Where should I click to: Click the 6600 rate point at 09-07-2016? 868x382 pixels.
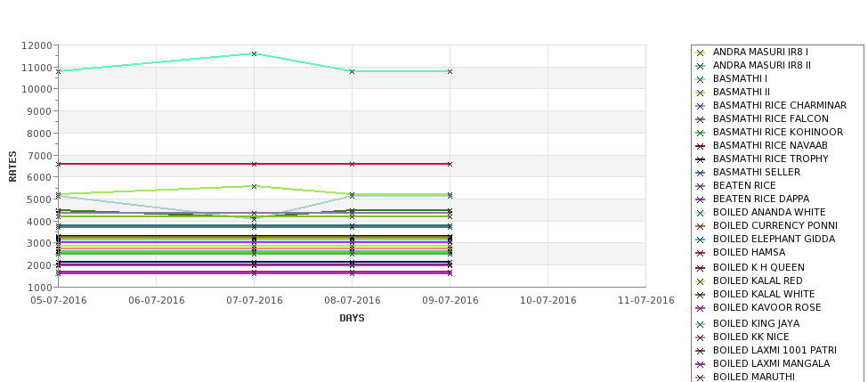[450, 165]
